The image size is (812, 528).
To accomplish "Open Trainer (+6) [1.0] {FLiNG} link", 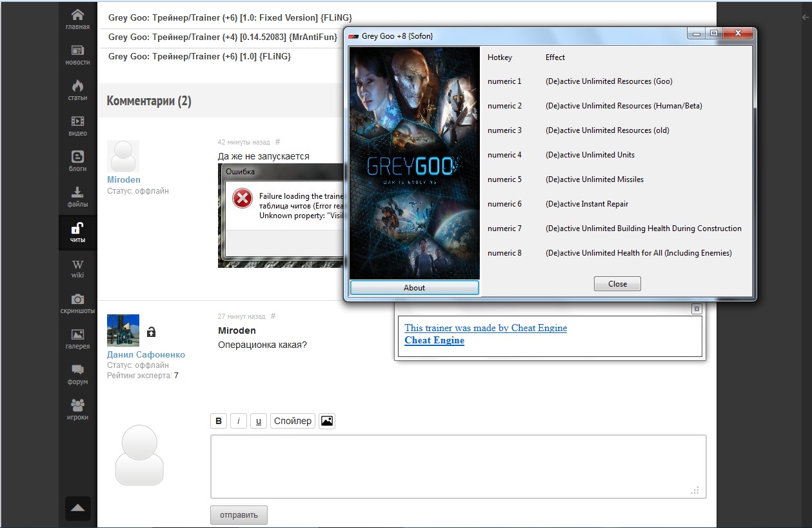I will coord(199,56).
